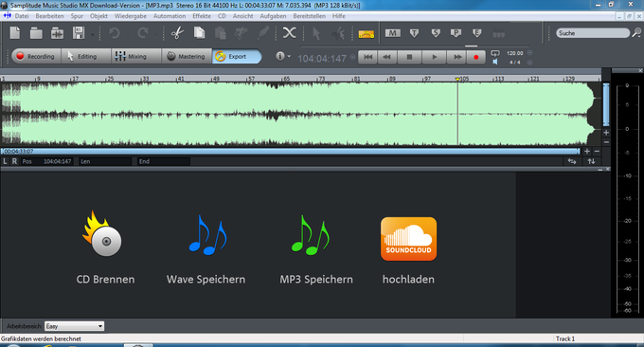
Task: Click the Suche search field
Action: pos(593,33)
